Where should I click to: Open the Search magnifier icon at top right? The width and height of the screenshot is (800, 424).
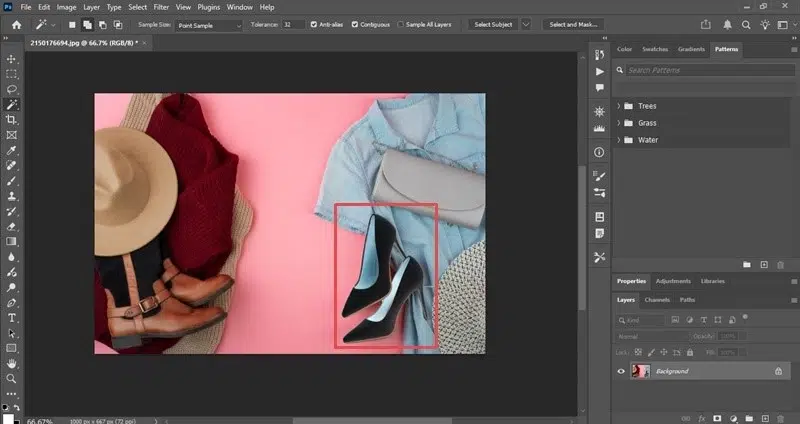746,24
